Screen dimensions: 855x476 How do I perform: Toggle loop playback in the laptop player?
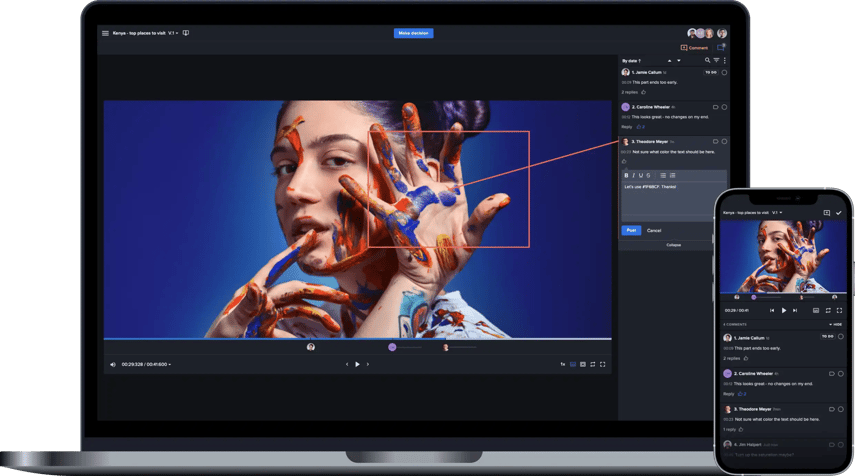pos(593,364)
